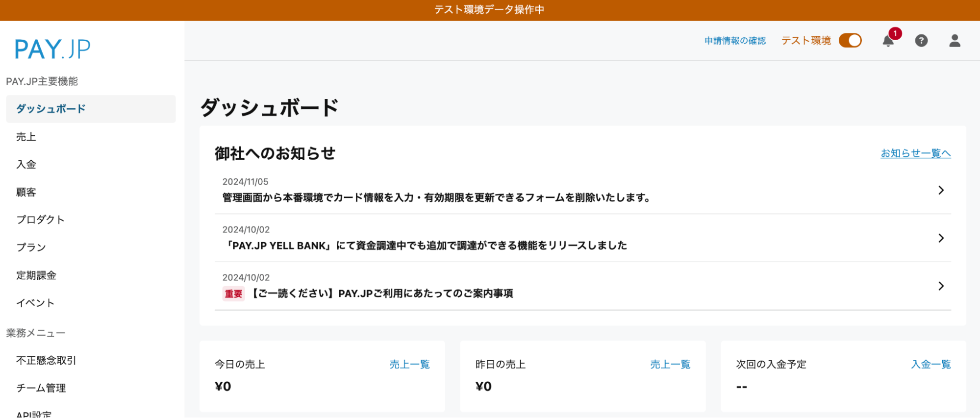Click 売上一覧 in the 今日の売上 card
Viewport: 980px width, 418px height.
click(409, 365)
